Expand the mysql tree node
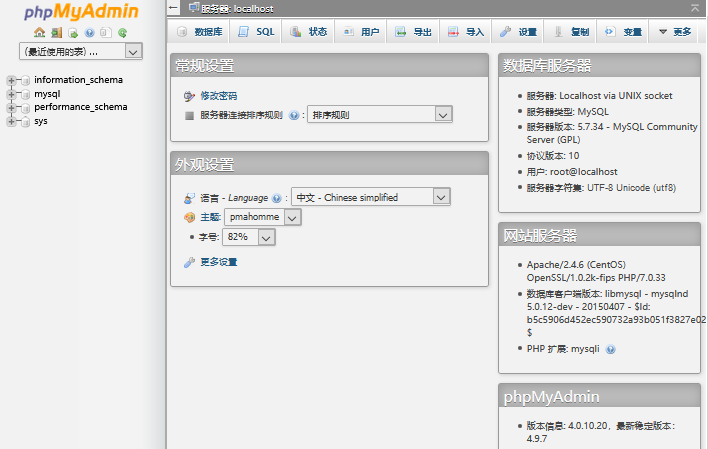This screenshot has width=708, height=449. click(11, 94)
